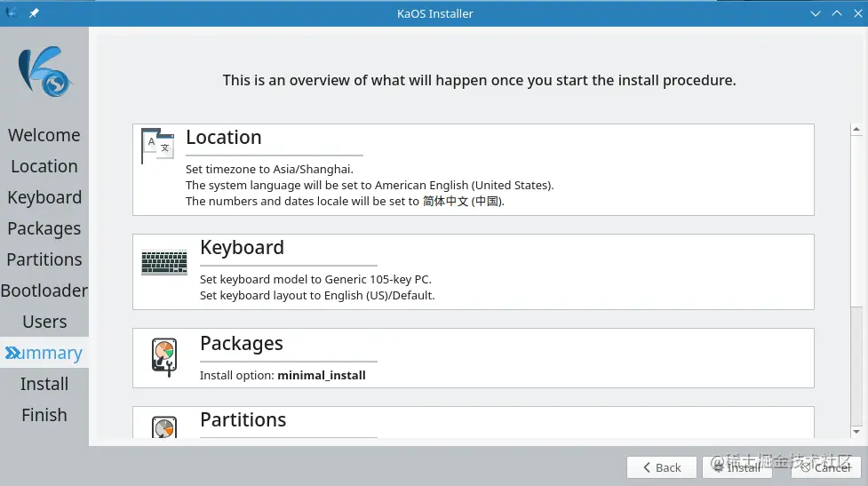This screenshot has width=868, height=486.
Task: Click the numbers and dates locale line
Action: click(345, 201)
